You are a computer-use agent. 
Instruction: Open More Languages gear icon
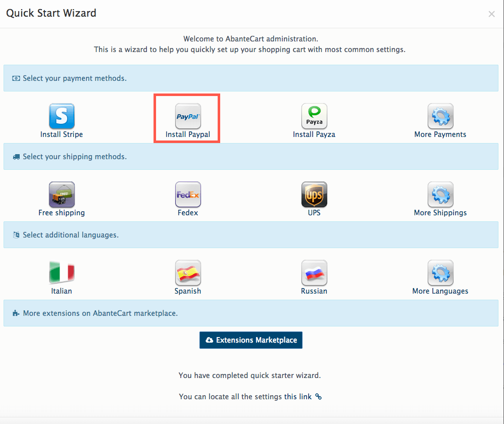tap(441, 273)
